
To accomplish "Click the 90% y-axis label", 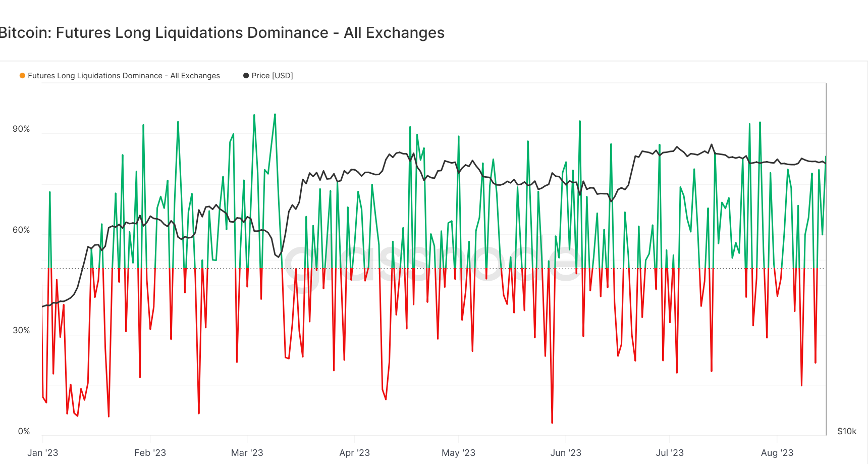I will [21, 129].
